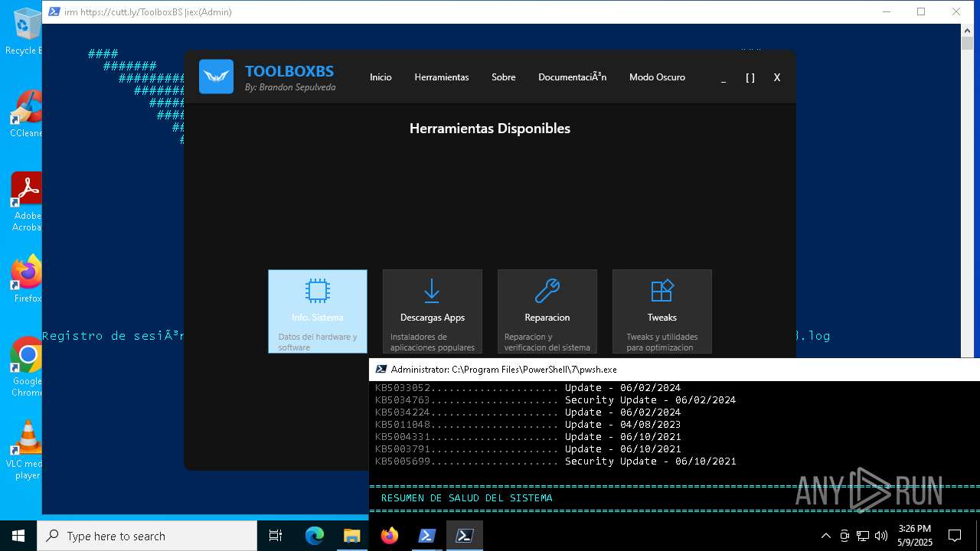Open Task View on the taskbar
The image size is (980, 551).
(276, 536)
